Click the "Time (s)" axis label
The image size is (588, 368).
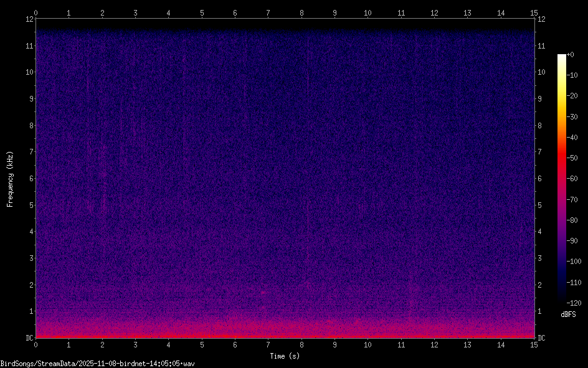click(284, 356)
